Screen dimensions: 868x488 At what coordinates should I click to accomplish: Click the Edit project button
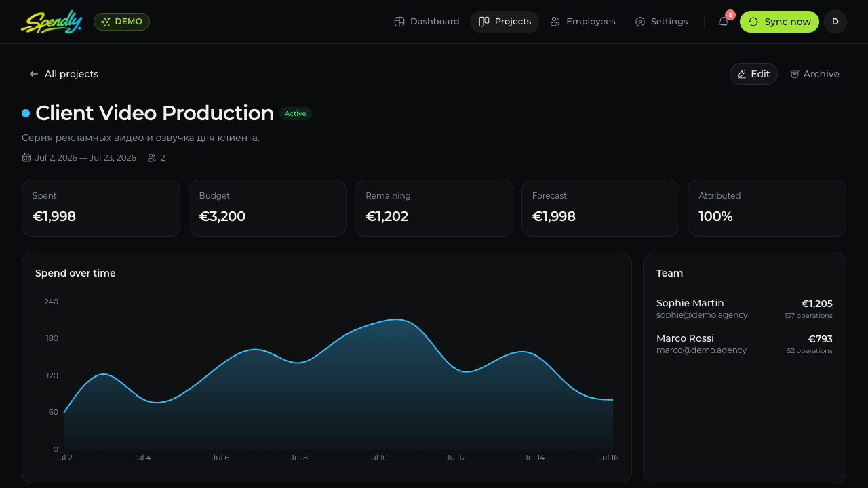click(753, 74)
